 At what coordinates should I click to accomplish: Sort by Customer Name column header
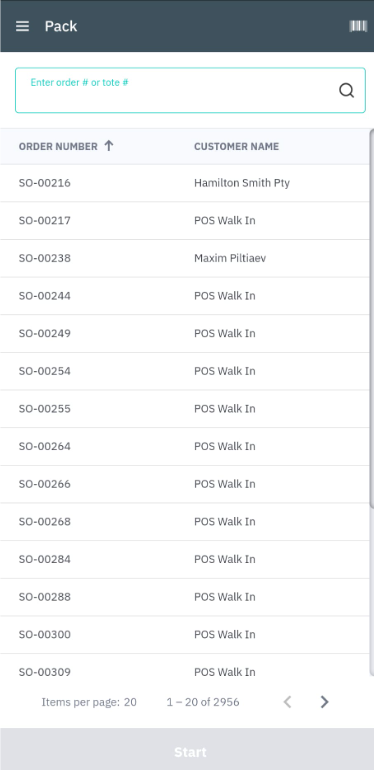pyautogui.click(x=237, y=146)
